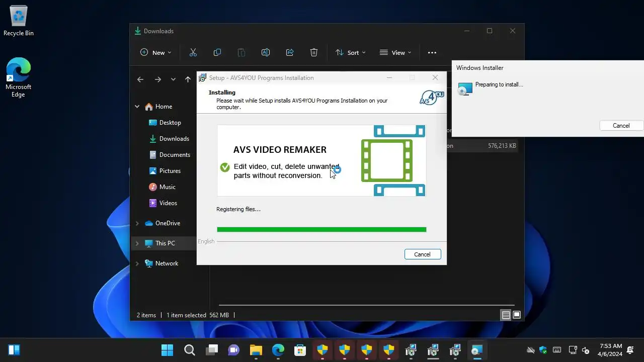Viewport: 644px width, 362px height.
Task: Click the network tray icon
Action: (573, 350)
